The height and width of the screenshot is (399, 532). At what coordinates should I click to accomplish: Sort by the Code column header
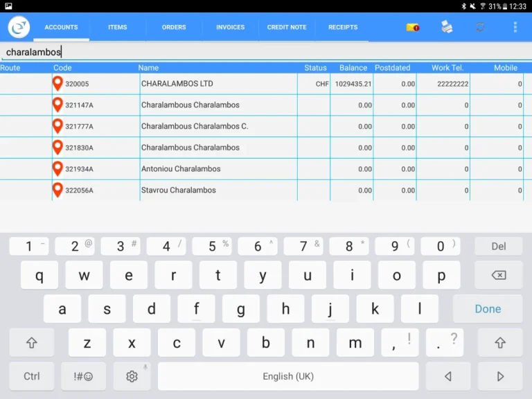click(62, 68)
